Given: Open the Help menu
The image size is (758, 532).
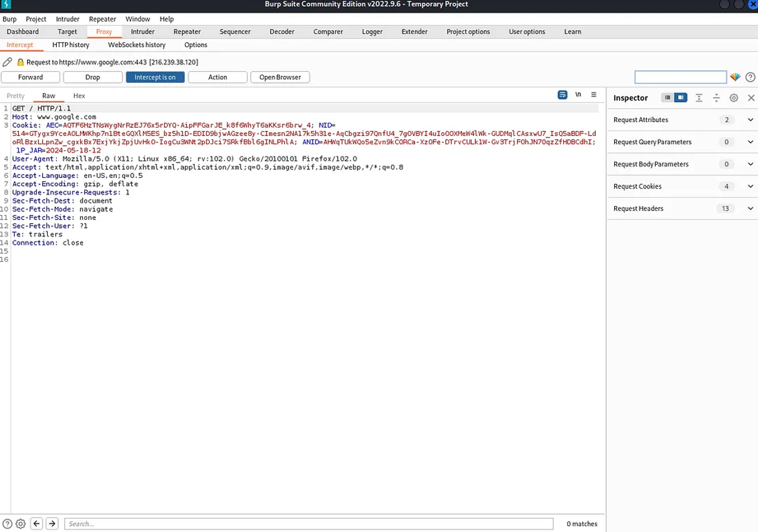Looking at the screenshot, I should coord(167,19).
